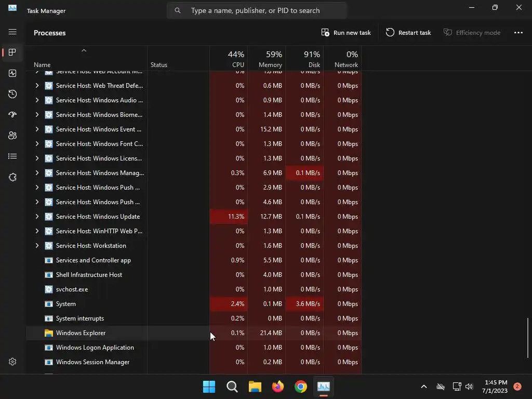
Task: Expand Service Host: Windows Font Cache
Action: coord(37,144)
